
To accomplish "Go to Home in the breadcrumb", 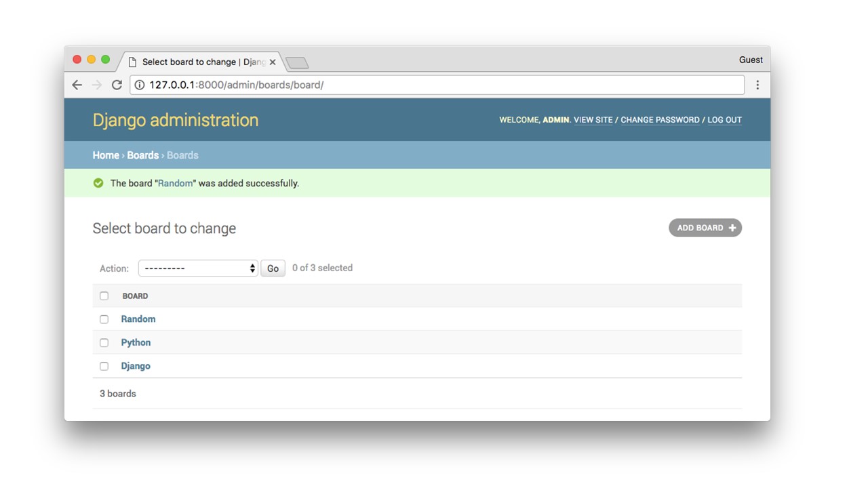I will (x=106, y=155).
